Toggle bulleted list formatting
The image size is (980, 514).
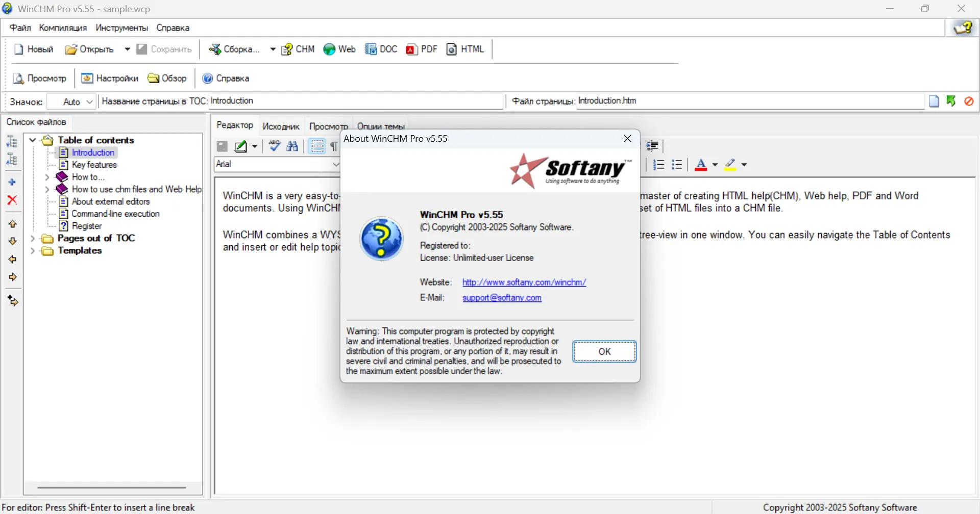[677, 164]
